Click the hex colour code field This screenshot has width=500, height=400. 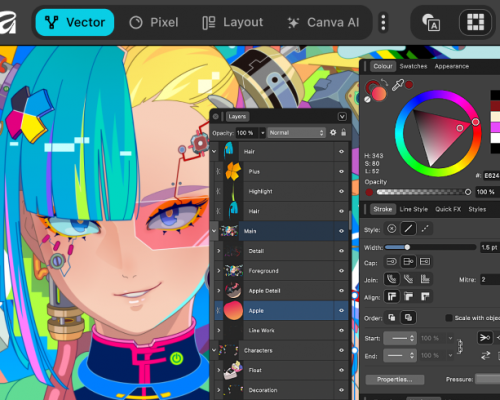[x=491, y=176]
